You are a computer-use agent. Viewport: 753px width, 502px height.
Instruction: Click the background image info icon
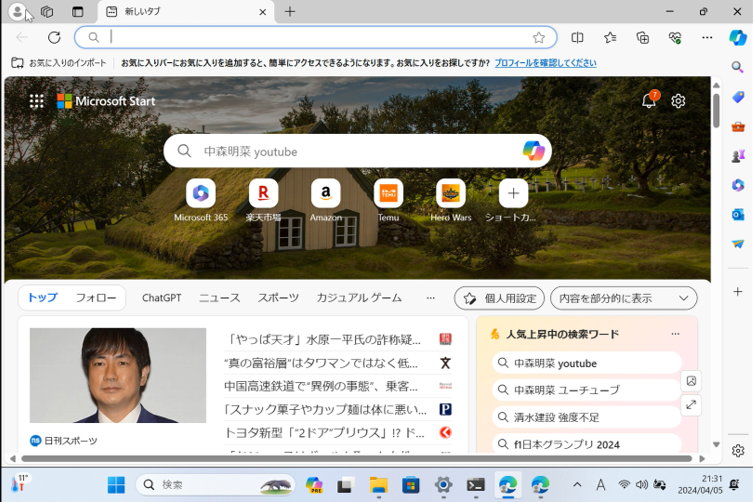(691, 381)
